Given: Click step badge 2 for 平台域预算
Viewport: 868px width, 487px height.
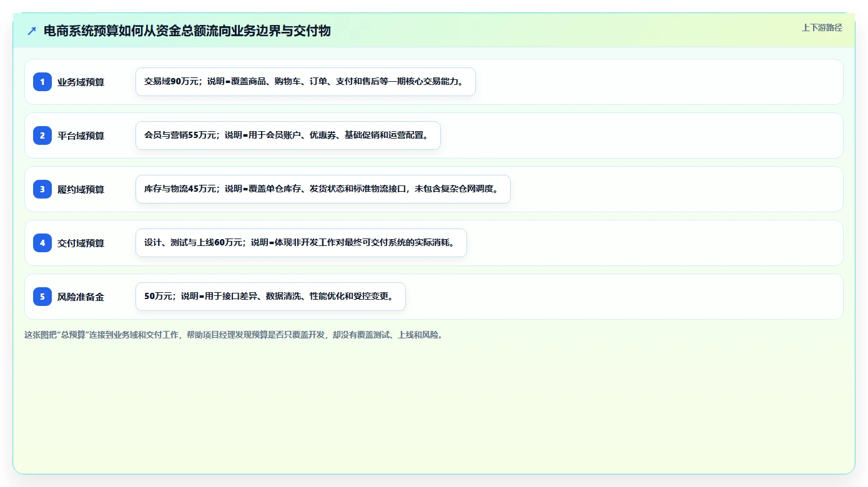Looking at the screenshot, I should pos(42,135).
